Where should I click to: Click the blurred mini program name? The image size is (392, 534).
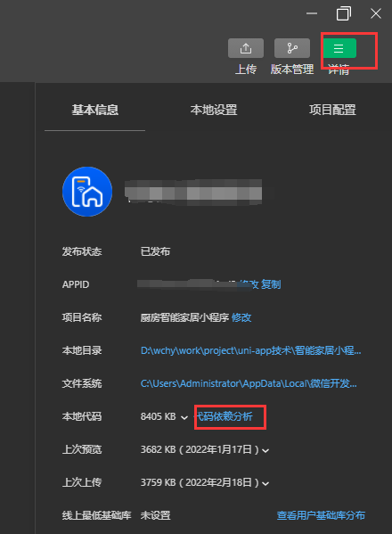click(x=193, y=192)
